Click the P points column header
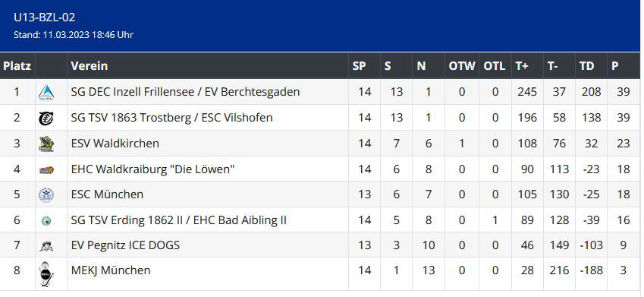This screenshot has width=644, height=297. (x=615, y=66)
